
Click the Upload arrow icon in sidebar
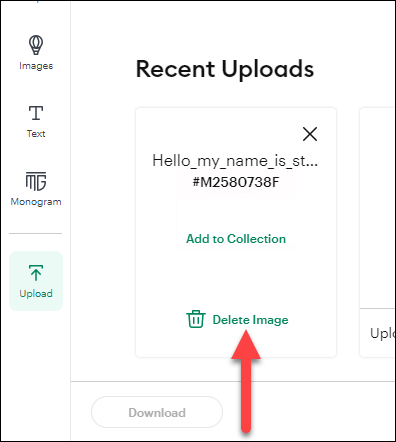click(x=36, y=273)
